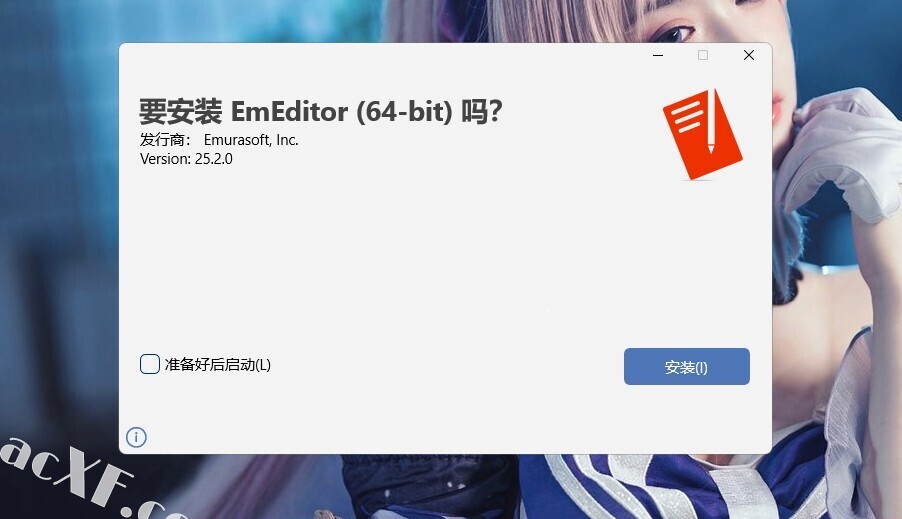Enable the 准备好后启动(L) checkbox
Image resolution: width=902 pixels, height=519 pixels.
[150, 364]
